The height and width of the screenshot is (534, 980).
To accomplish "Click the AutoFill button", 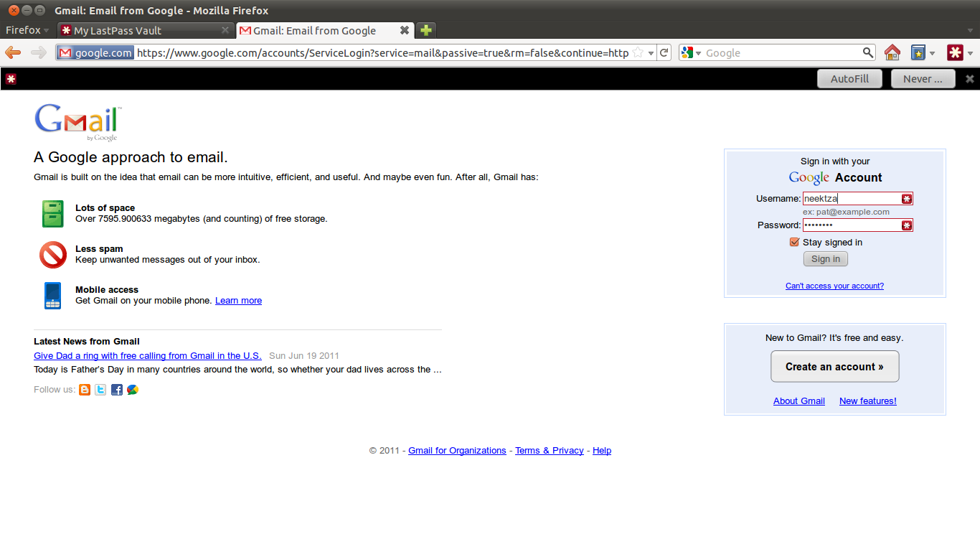I will click(849, 79).
